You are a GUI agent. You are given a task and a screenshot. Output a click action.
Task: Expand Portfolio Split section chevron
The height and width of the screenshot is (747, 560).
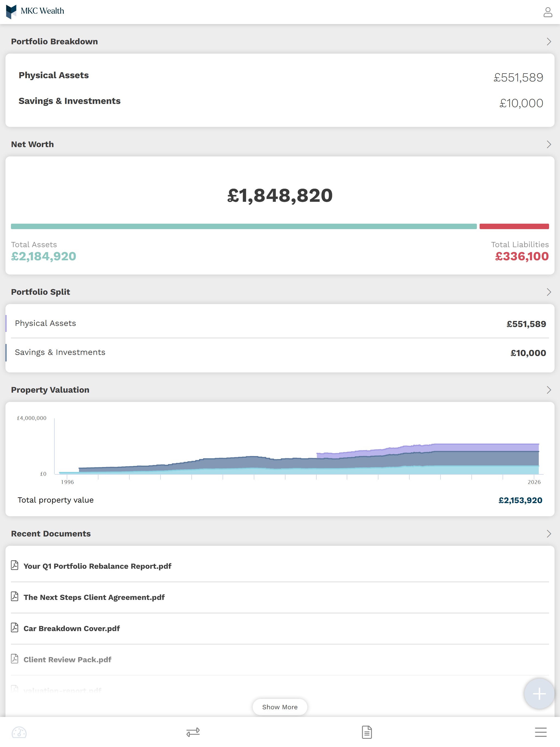(x=549, y=292)
